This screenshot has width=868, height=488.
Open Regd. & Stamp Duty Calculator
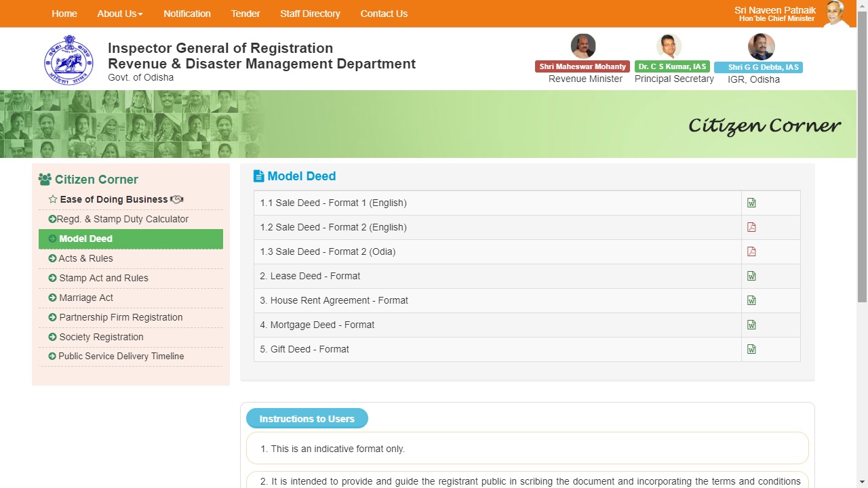[122, 219]
